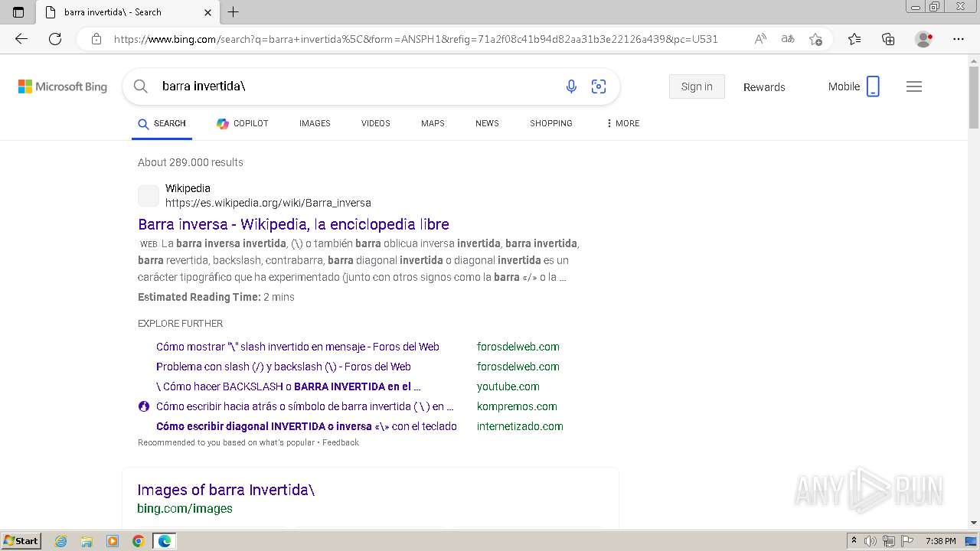980x551 pixels.
Task: Switch to the VIDEOS tab
Action: click(x=376, y=123)
